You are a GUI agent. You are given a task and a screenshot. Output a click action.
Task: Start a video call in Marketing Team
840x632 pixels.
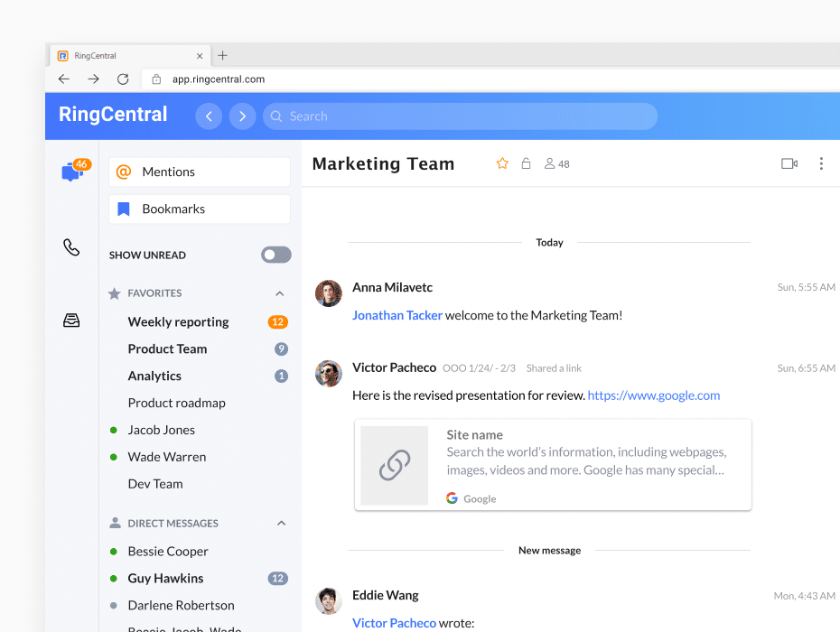(x=789, y=163)
